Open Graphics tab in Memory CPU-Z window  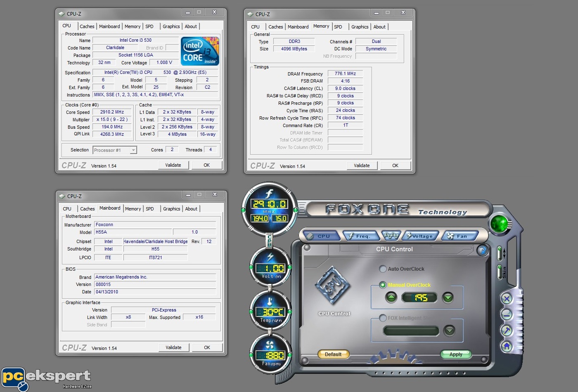coord(360,27)
